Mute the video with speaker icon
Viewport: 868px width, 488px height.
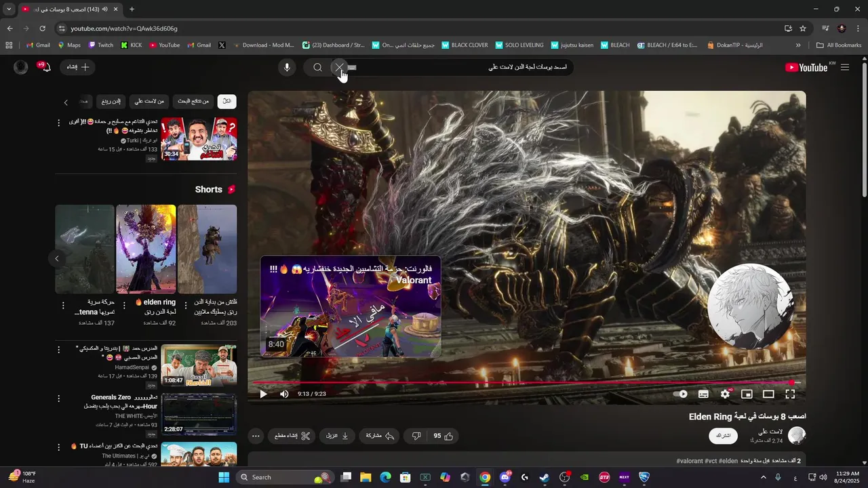click(284, 394)
